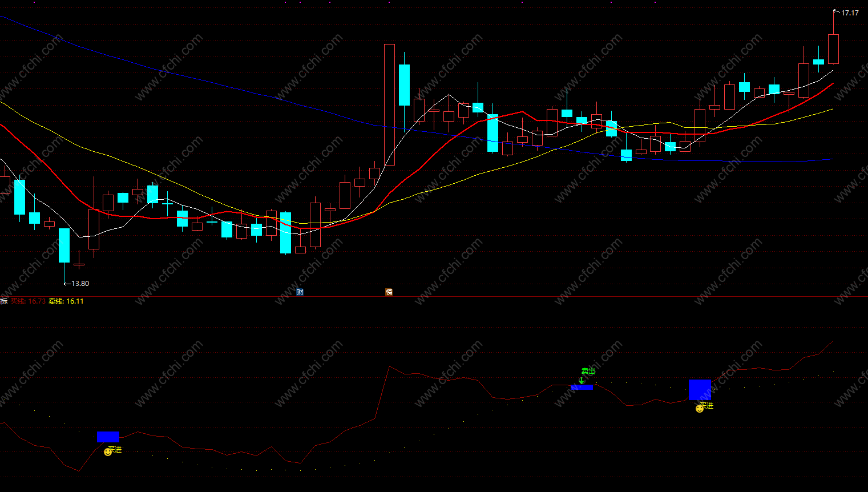This screenshot has width=868, height=492.
Task: Click the green 卖出 arrow signal
Action: [582, 380]
